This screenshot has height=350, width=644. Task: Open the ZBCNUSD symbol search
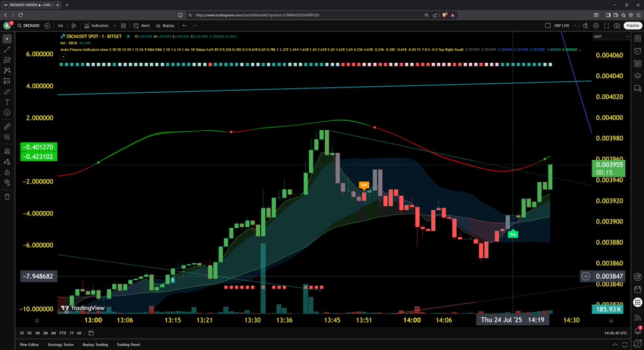click(x=30, y=25)
